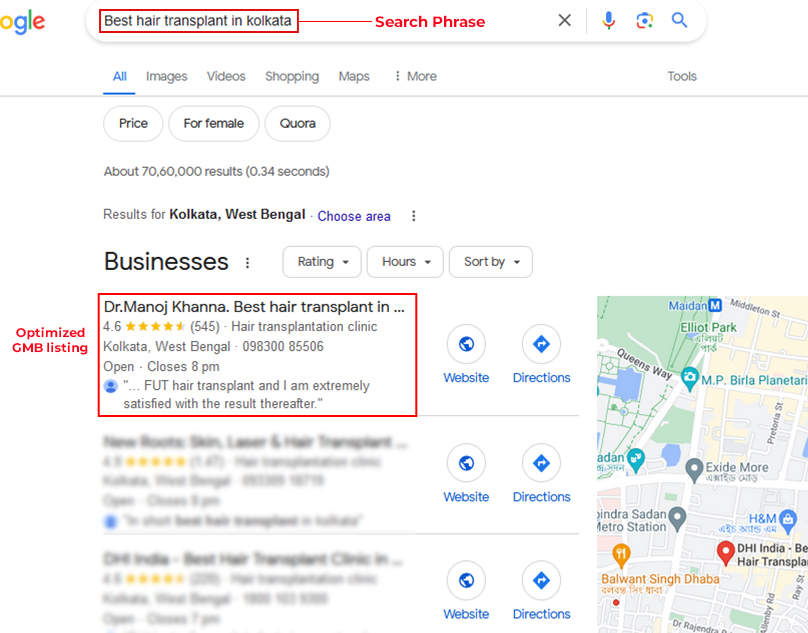Expand the Rating filter dropdown
Image resolution: width=808 pixels, height=633 pixels.
[322, 262]
